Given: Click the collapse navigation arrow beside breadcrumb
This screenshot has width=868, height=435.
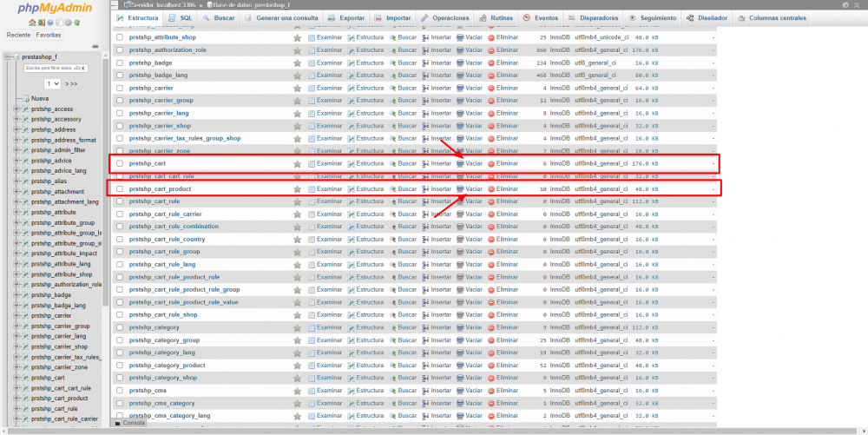Looking at the screenshot, I should click(115, 5).
